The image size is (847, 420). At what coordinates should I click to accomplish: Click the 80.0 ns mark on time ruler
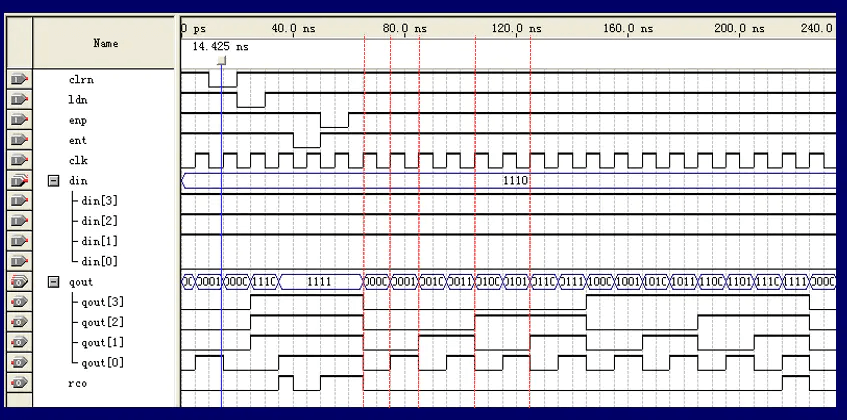[405, 28]
